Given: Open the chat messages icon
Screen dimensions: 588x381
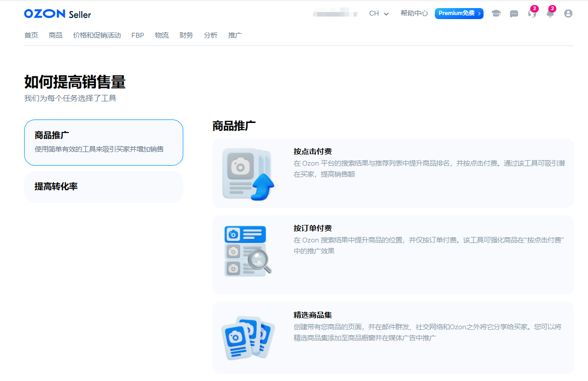Looking at the screenshot, I should click(514, 14).
